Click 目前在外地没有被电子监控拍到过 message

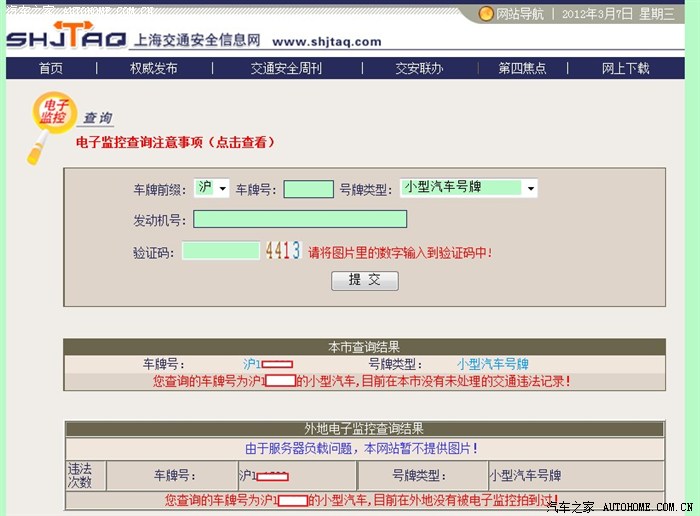coord(466,500)
